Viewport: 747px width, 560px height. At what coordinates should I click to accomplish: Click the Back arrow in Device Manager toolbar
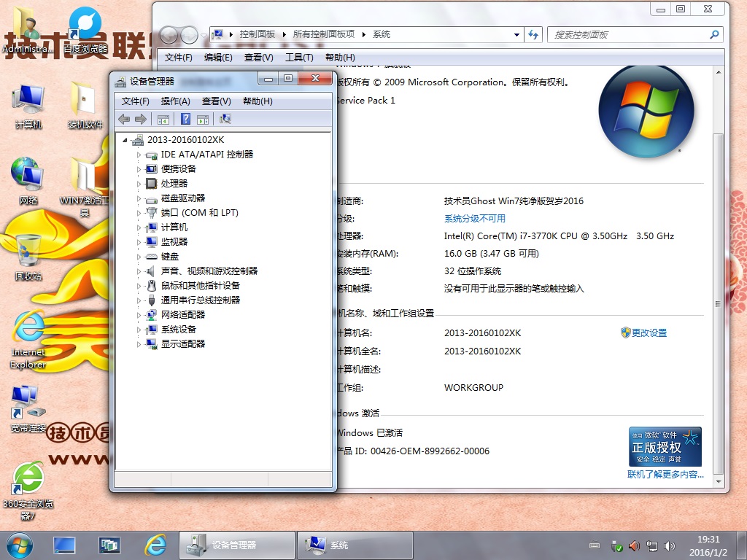pyautogui.click(x=124, y=119)
